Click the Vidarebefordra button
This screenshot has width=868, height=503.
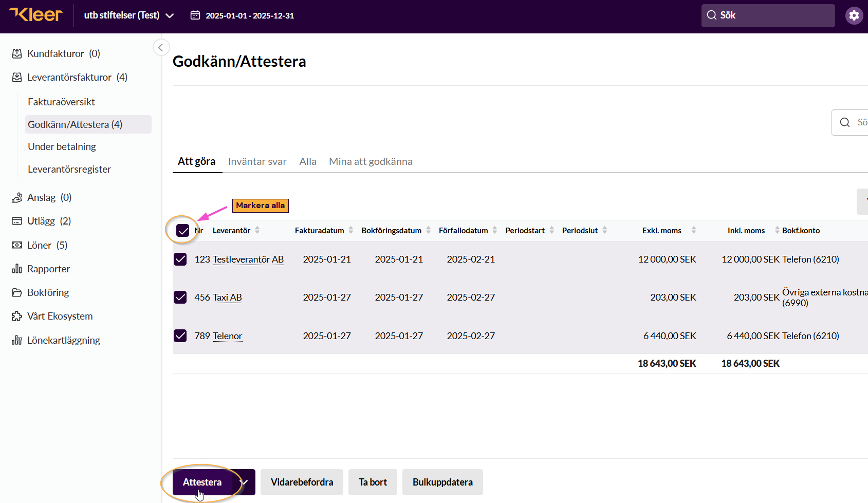[302, 482]
